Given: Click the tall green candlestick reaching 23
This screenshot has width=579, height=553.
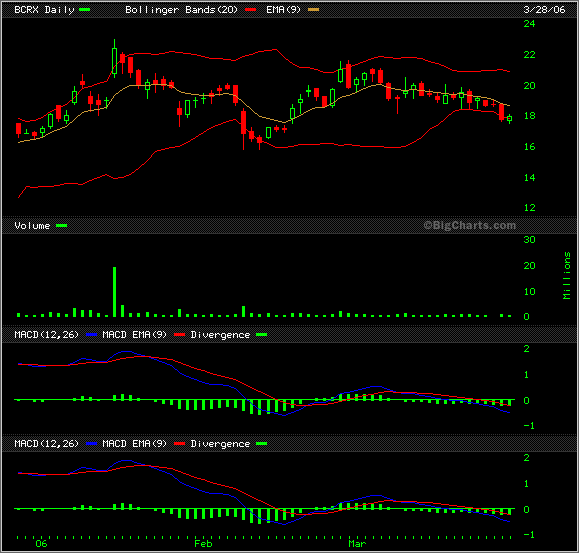Looking at the screenshot, I should pos(114,58).
